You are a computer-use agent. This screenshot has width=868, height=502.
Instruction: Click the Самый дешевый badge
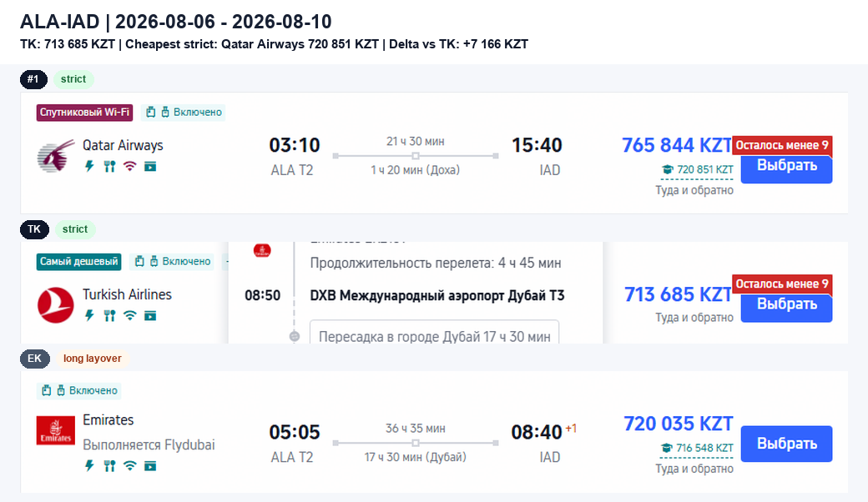(79, 262)
